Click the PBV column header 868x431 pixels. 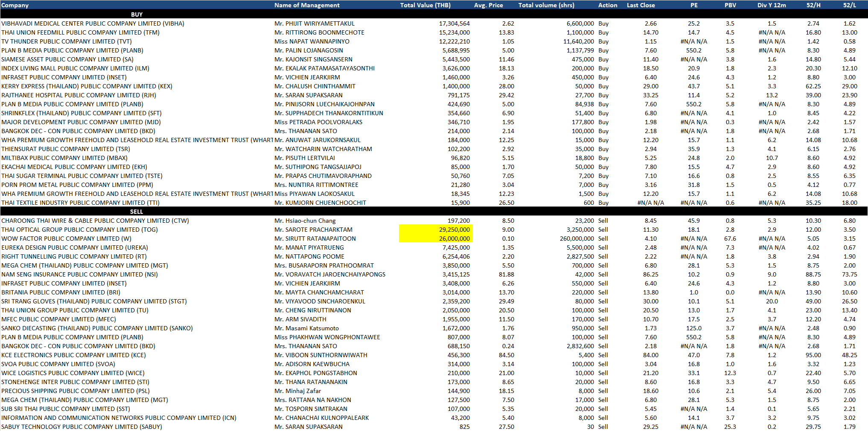point(730,5)
